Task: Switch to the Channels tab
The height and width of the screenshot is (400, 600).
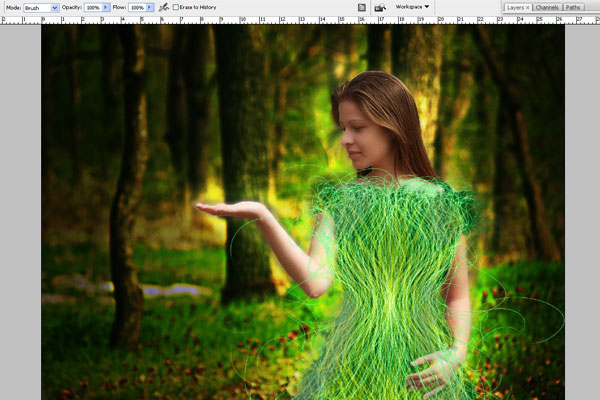Action: (x=546, y=7)
